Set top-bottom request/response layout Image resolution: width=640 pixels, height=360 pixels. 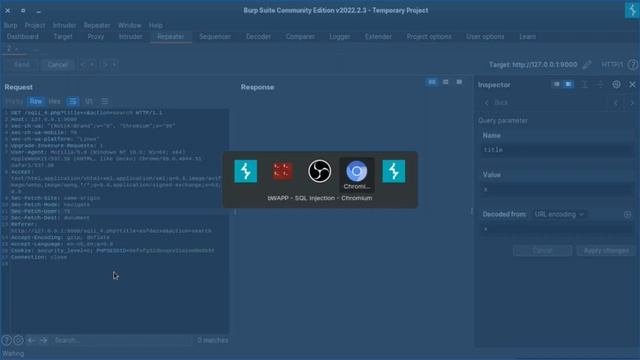[446, 82]
